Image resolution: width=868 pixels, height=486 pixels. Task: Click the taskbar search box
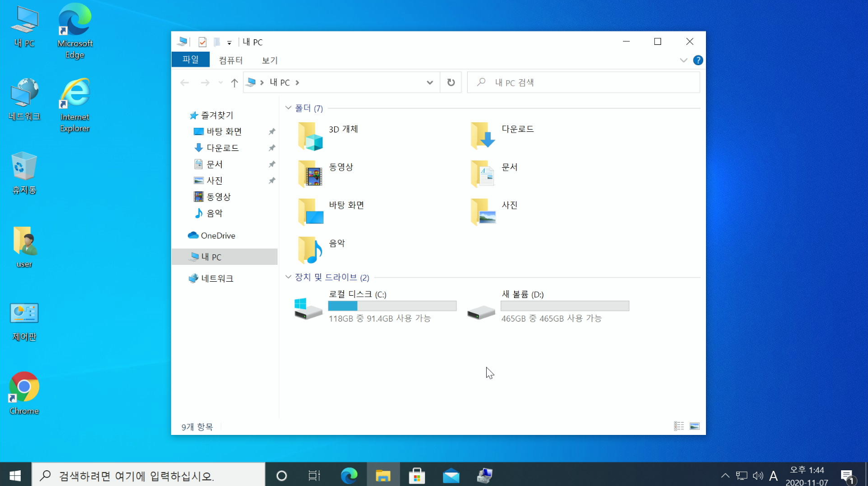point(149,475)
